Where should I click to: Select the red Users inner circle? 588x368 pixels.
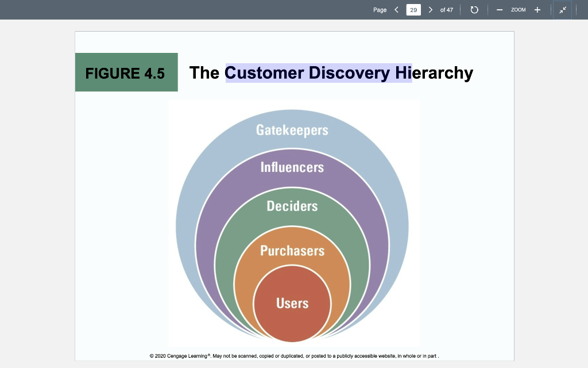[293, 303]
